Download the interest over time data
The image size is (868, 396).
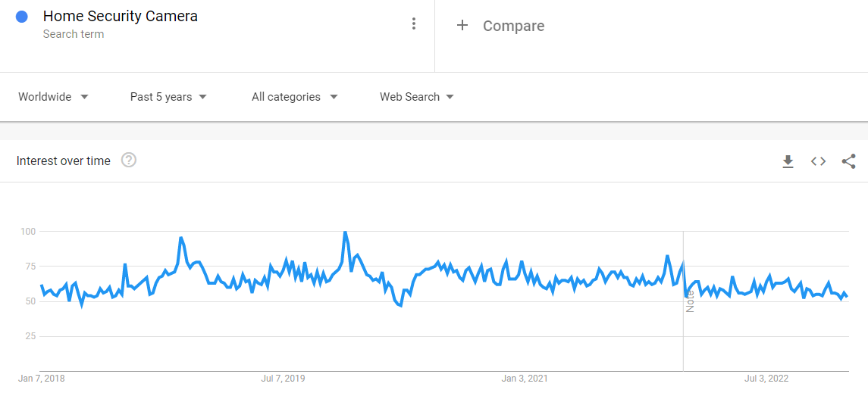pyautogui.click(x=788, y=161)
